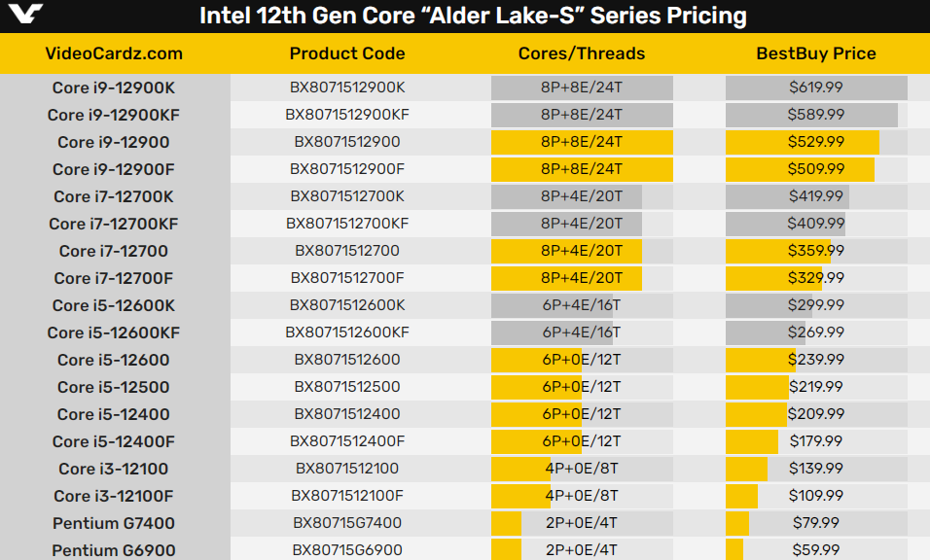Select the Core i5-12600K row label
This screenshot has height=560, width=930.
(x=114, y=305)
